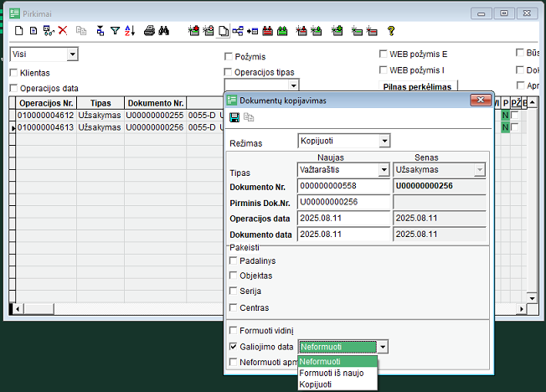
Task: Click the basket with green plus icon
Action: [x=337, y=31]
